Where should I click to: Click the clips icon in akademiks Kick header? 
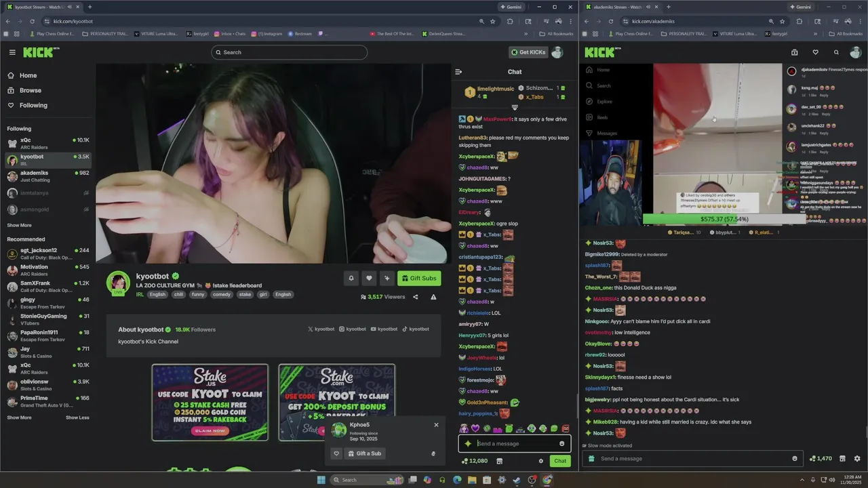point(794,52)
